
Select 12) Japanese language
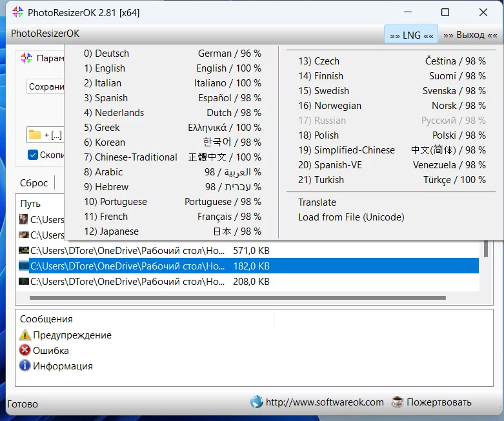click(172, 231)
